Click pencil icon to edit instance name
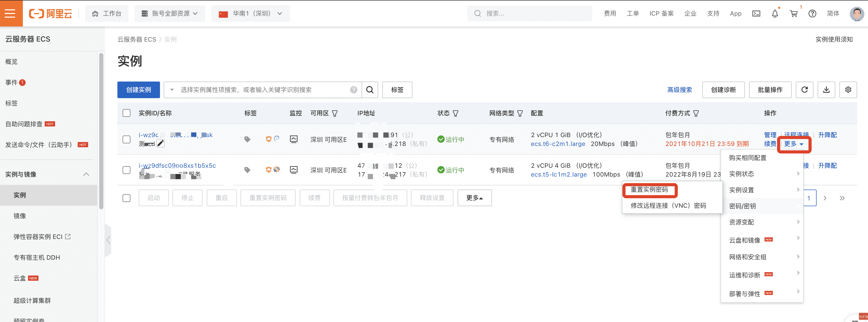 (161, 144)
